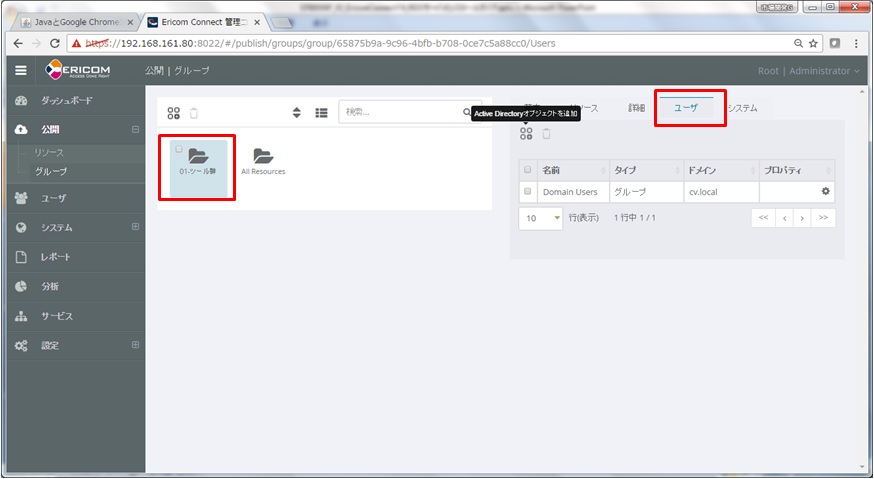The width and height of the screenshot is (874, 479).
Task: Click the Add Active Directory object icon
Action: pyautogui.click(x=526, y=134)
